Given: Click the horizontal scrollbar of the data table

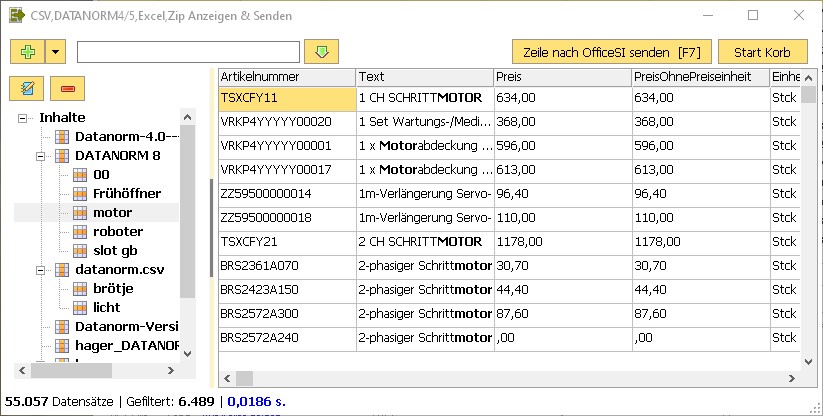Looking at the screenshot, I should 500,378.
